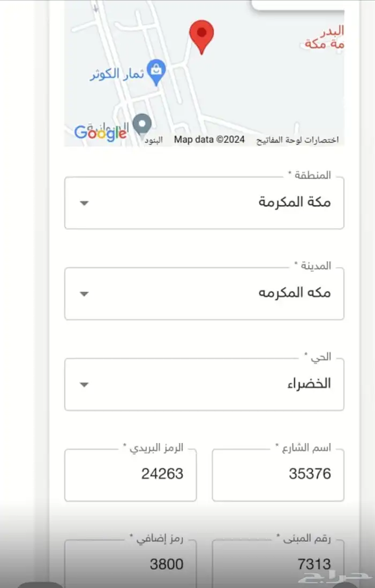Click the Map data ©2024 attribution
Screen dimensions: 375x588
[209, 140]
